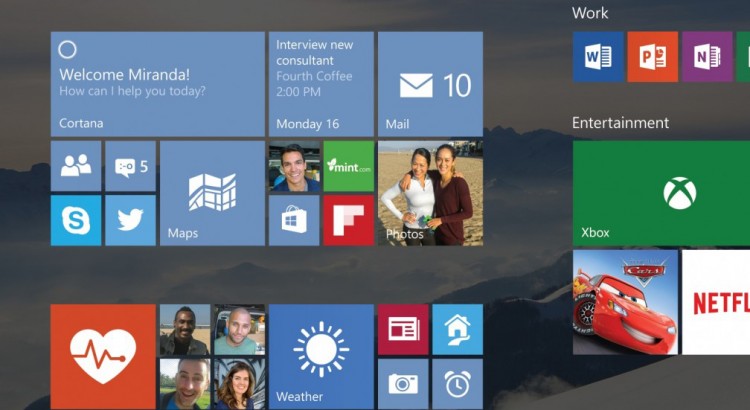This screenshot has width=750, height=410.
Task: Open the Cortana tile
Action: 157,84
